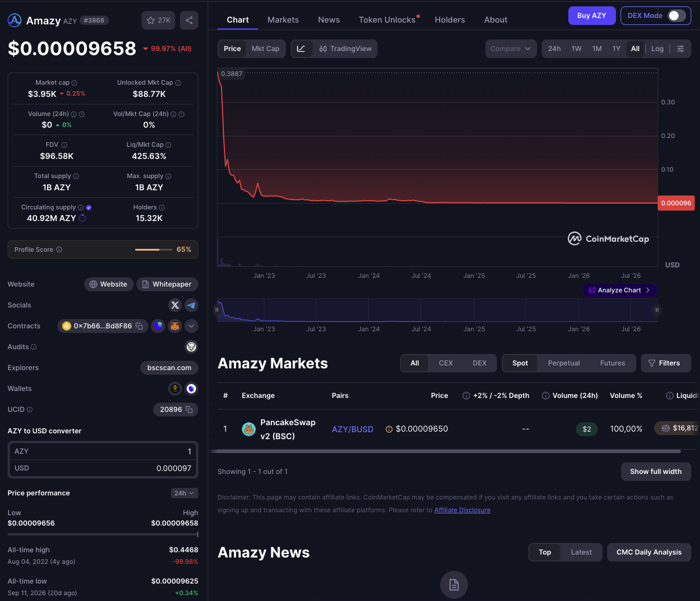Image resolution: width=700 pixels, height=601 pixels.
Task: Open the Whitepaper link
Action: point(167,284)
